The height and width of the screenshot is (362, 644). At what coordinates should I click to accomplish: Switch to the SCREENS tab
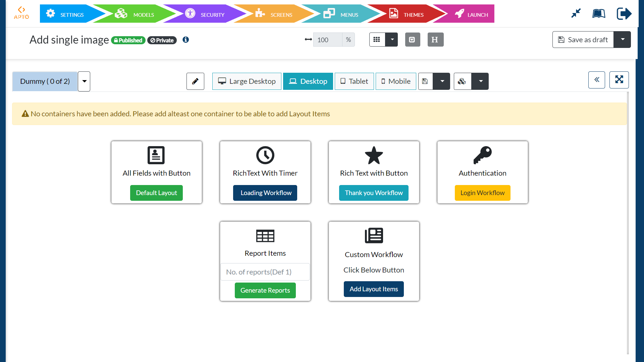pyautogui.click(x=281, y=14)
